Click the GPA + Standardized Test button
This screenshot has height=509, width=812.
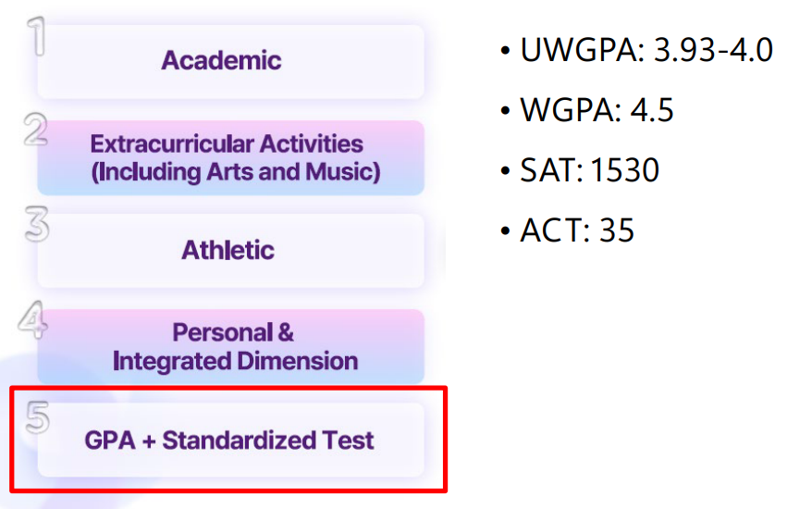click(229, 441)
